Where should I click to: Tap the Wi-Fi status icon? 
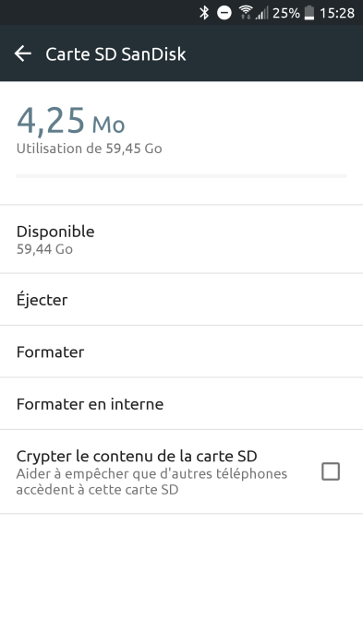[x=246, y=13]
